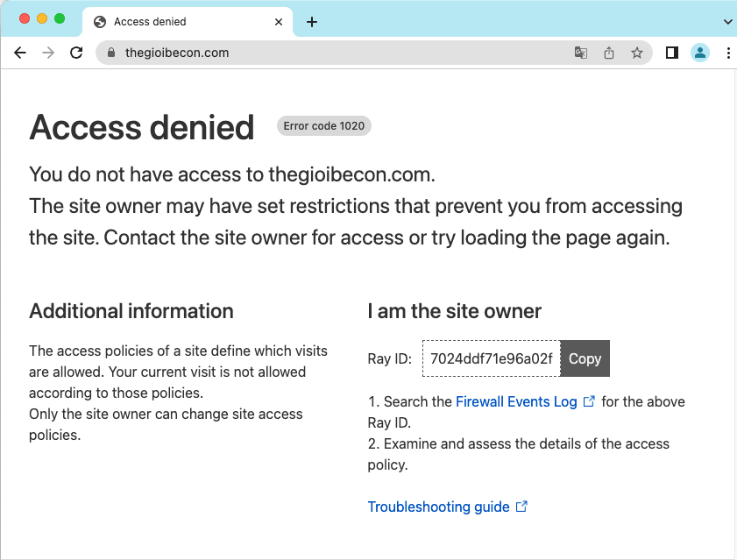Open the Troubleshooting guide
The width and height of the screenshot is (737, 560).
[437, 507]
